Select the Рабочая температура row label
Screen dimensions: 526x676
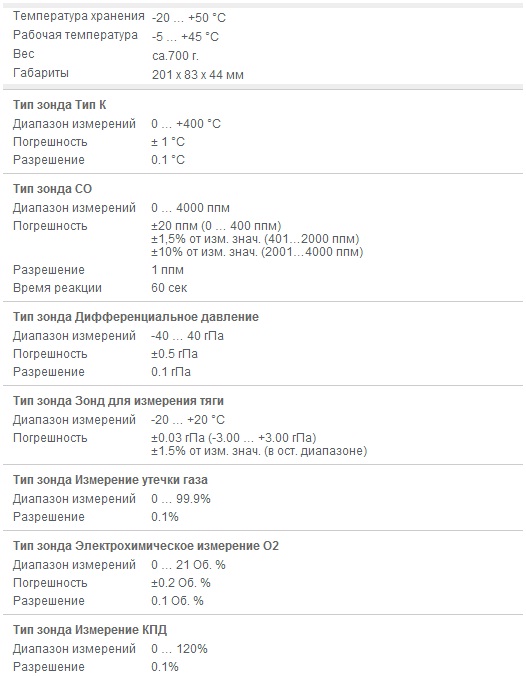pos(75,35)
